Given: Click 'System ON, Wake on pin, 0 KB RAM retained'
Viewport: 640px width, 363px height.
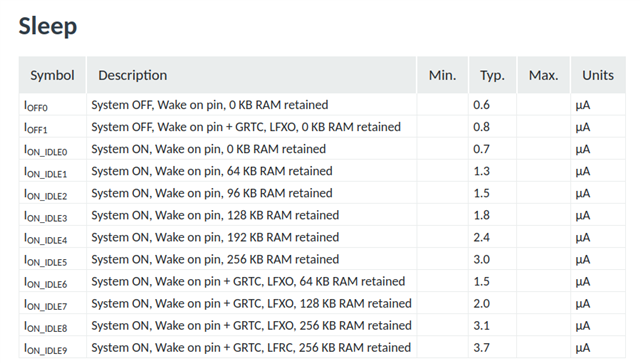Looking at the screenshot, I should (x=209, y=149).
